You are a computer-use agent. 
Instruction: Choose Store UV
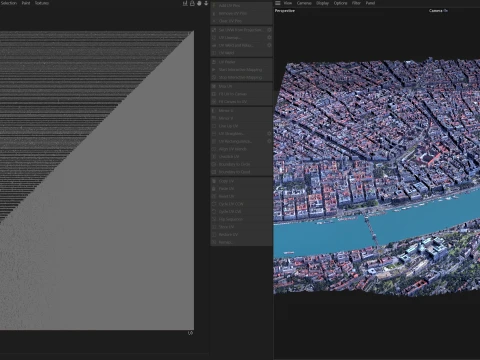242,227
